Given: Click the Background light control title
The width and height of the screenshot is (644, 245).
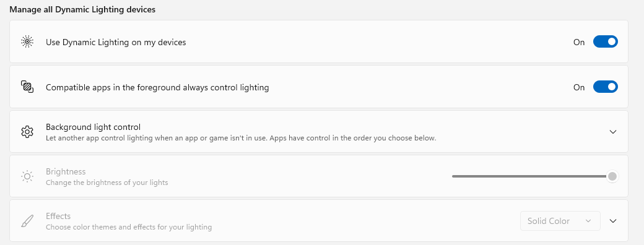Looking at the screenshot, I should (94, 127).
